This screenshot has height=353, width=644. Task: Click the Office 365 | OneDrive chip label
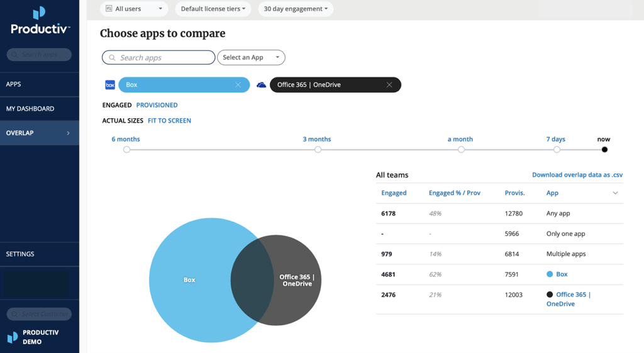point(309,85)
